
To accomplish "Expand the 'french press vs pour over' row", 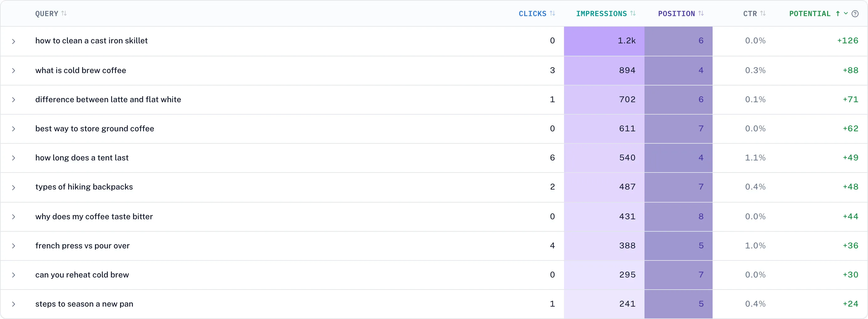I will tap(14, 246).
